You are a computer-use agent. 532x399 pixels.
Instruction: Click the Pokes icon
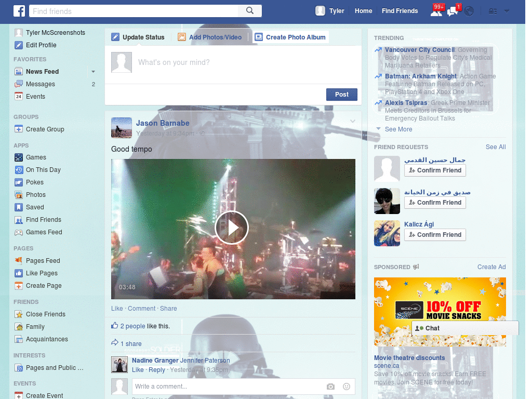pos(19,182)
